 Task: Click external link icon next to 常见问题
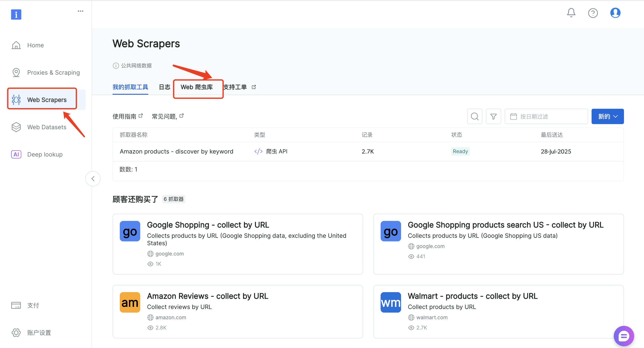182,116
